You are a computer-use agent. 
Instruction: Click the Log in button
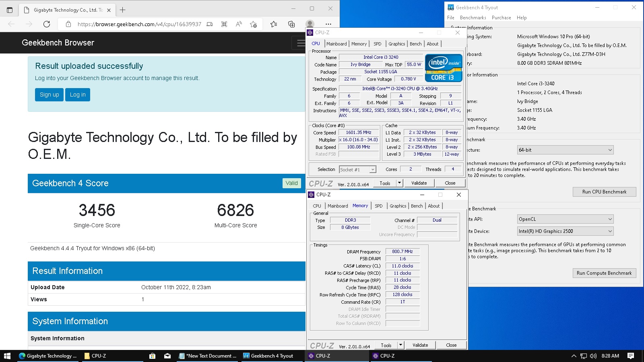(78, 95)
